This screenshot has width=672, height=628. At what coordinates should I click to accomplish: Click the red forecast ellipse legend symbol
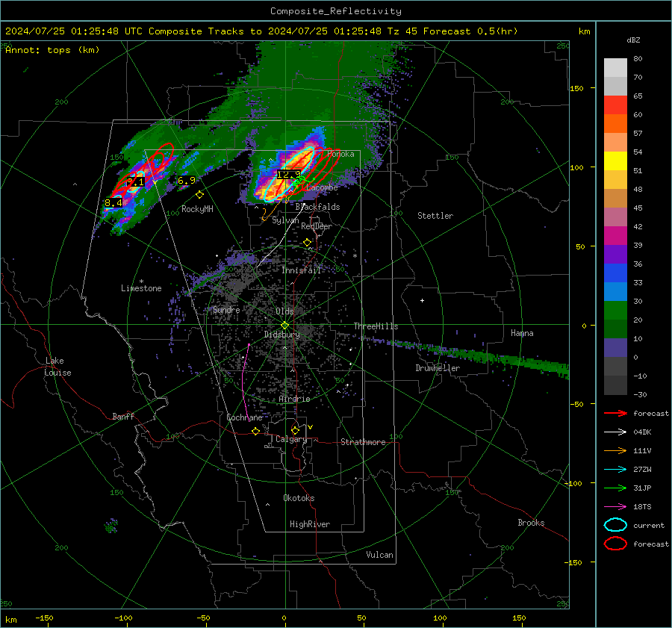[615, 544]
